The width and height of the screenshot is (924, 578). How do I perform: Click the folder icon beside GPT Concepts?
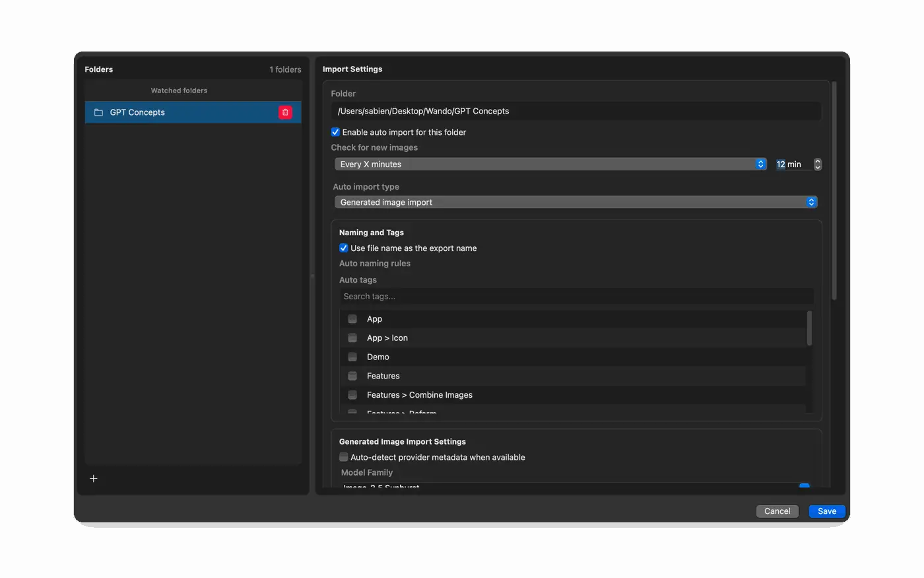point(98,112)
